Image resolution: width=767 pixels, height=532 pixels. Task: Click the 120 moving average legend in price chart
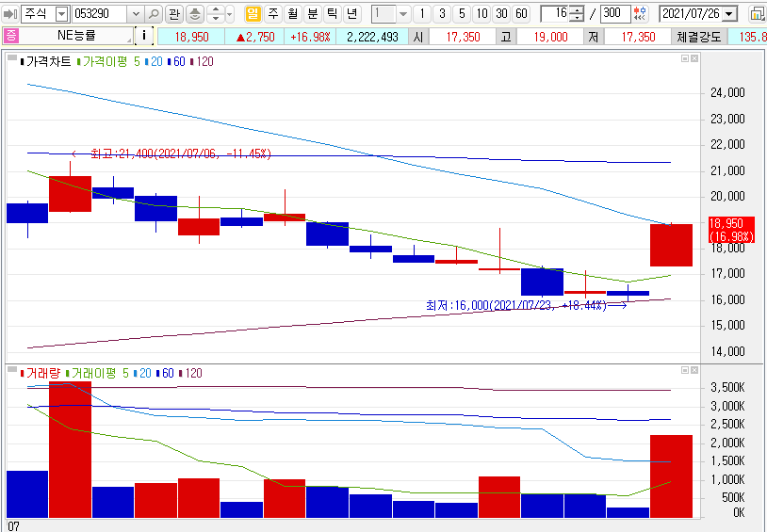pyautogui.click(x=202, y=61)
